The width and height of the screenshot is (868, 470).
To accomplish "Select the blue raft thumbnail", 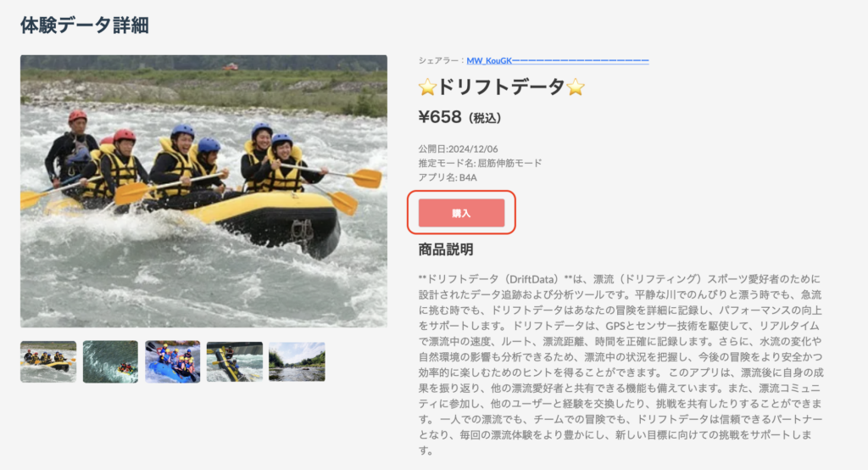I will pos(173,361).
